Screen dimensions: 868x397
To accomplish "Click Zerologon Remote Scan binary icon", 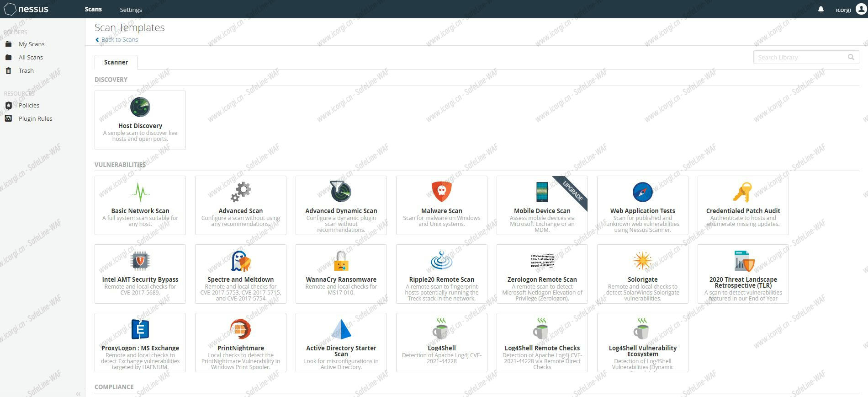I will [x=542, y=261].
